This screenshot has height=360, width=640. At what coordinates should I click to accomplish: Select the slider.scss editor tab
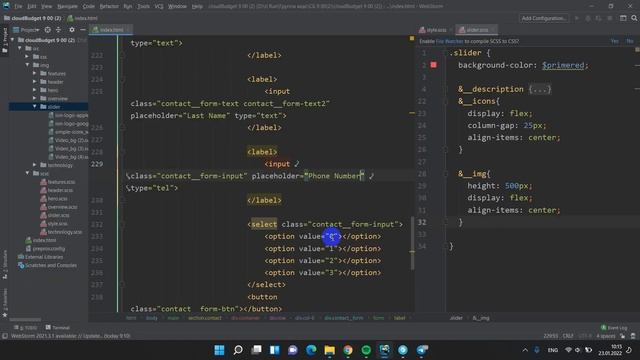(x=476, y=30)
